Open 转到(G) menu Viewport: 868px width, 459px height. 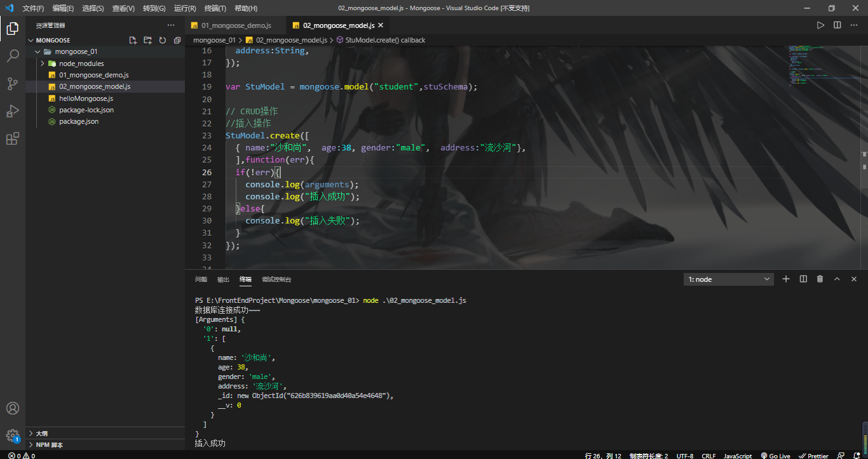coord(154,8)
